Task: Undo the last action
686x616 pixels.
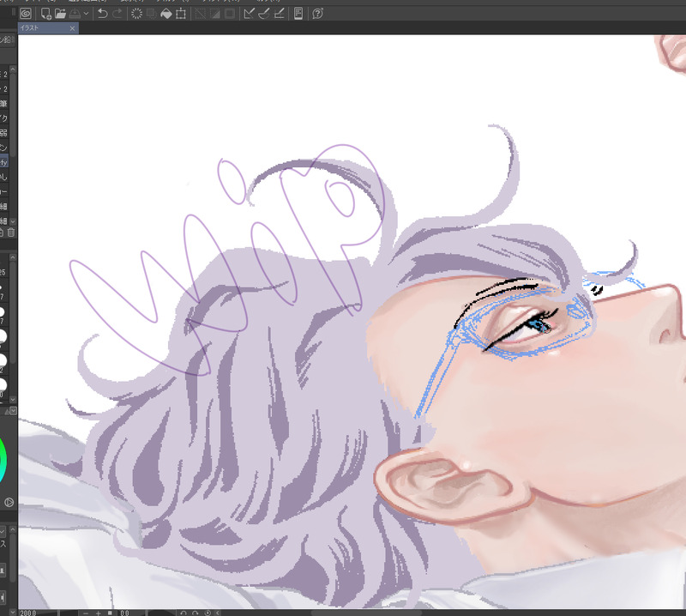Action: 102,14
